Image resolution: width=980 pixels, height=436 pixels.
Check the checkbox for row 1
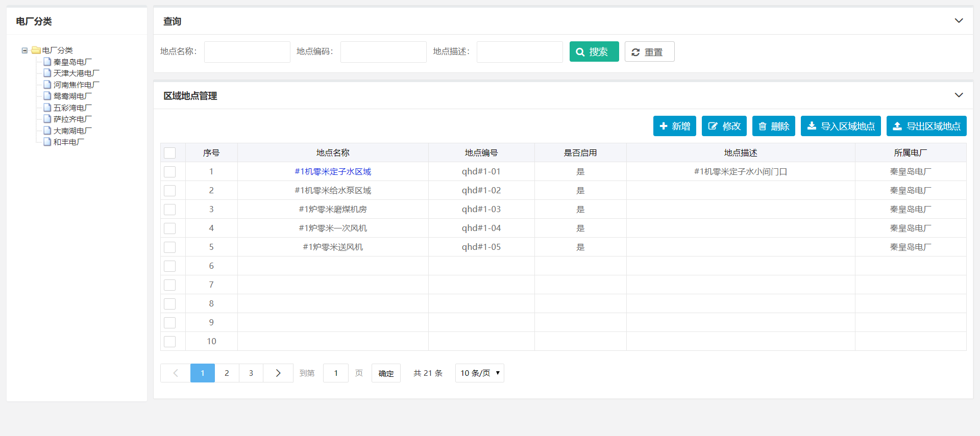click(170, 172)
